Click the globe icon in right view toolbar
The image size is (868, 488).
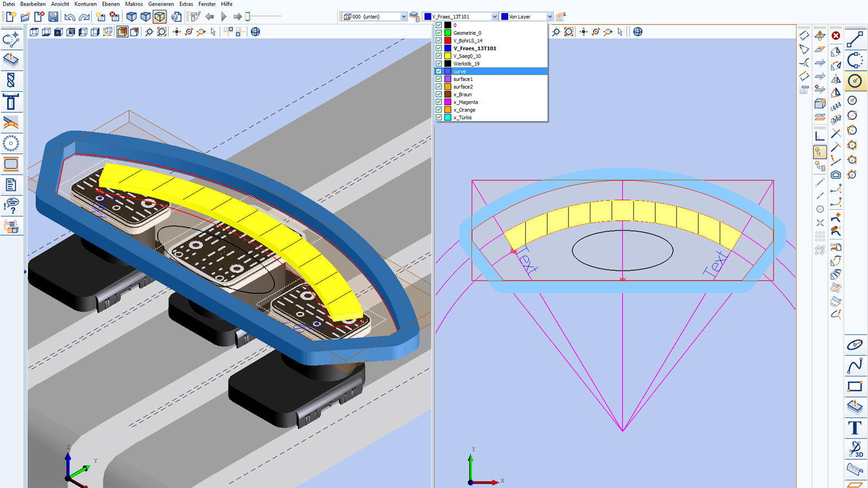[x=638, y=32]
